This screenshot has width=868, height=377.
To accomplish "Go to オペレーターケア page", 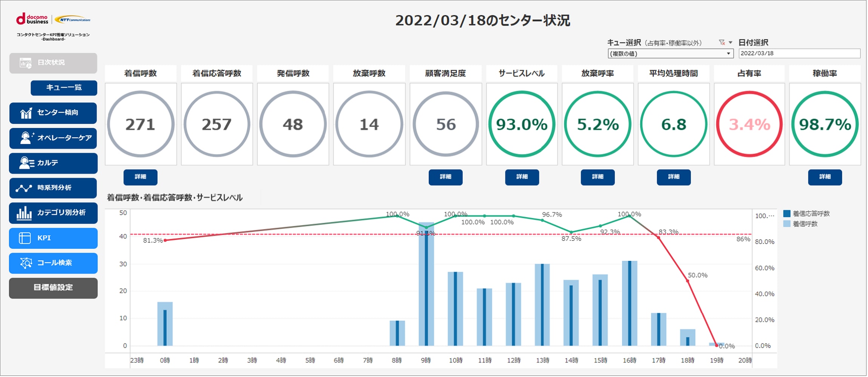I will point(53,138).
